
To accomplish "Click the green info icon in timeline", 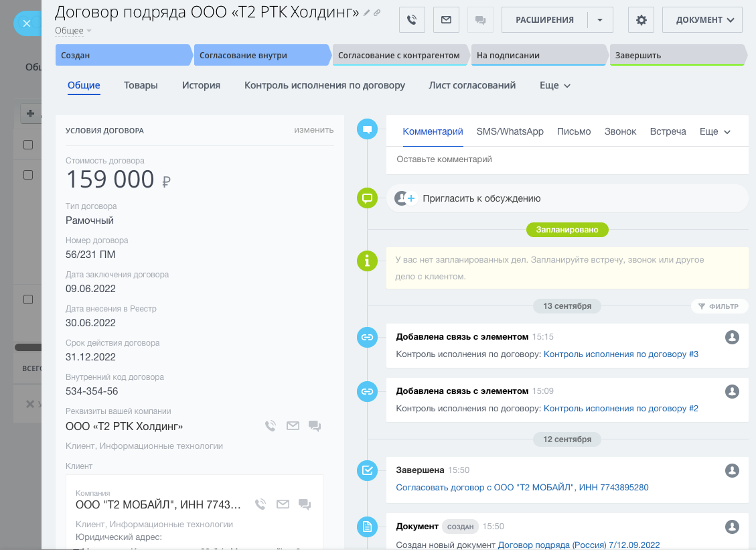I will point(367,261).
